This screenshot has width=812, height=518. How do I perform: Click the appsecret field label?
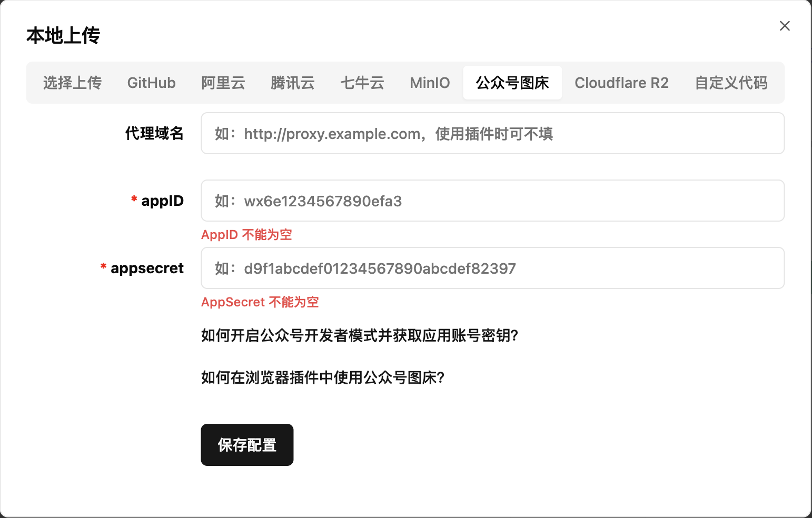[x=147, y=268]
